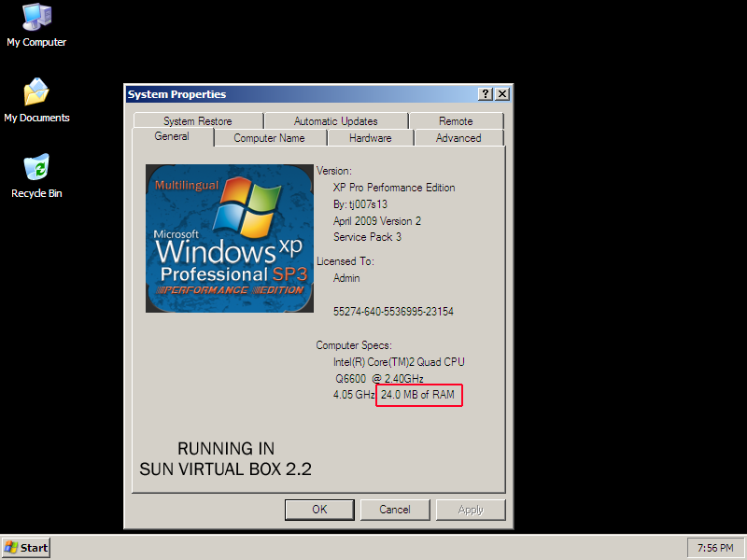Screen dimensions: 747x560
Task: Open the My Computer desktop icon
Action: tap(36, 26)
